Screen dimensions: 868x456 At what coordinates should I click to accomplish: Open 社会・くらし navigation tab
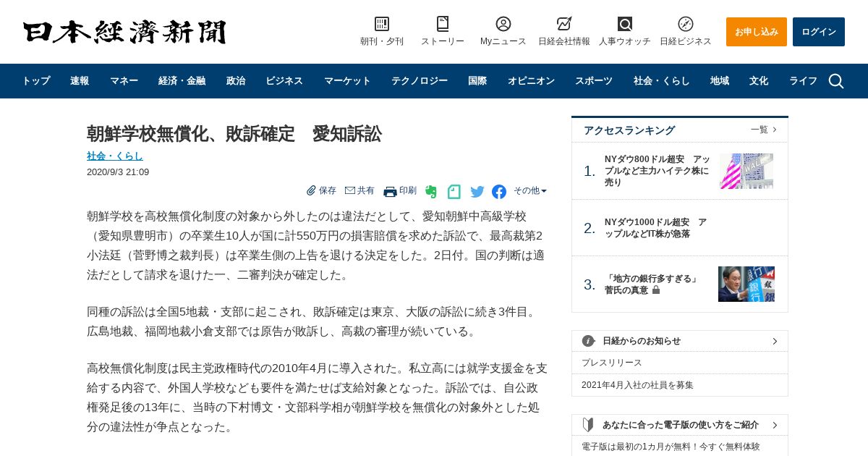tap(661, 81)
